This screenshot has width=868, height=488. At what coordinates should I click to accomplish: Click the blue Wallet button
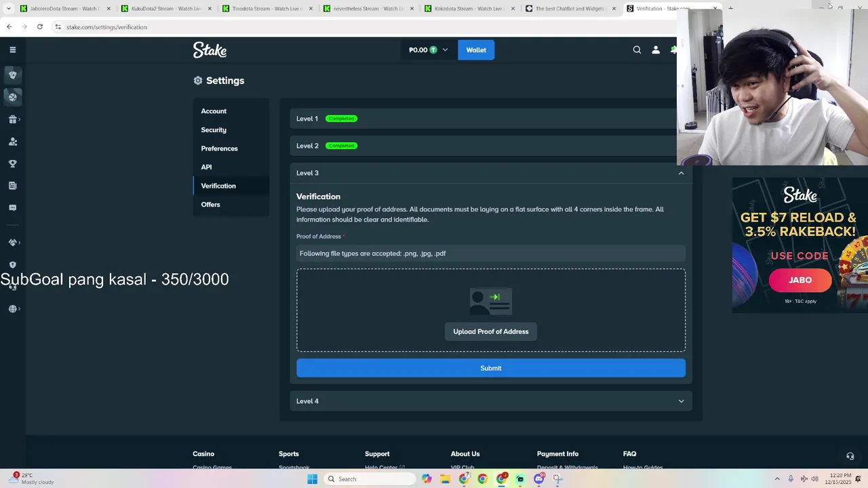click(476, 49)
